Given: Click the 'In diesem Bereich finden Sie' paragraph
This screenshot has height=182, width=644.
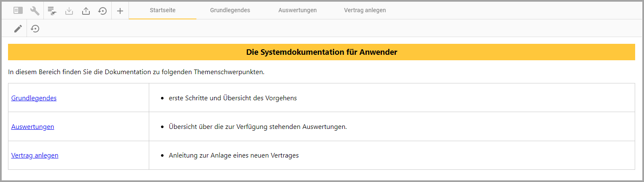Looking at the screenshot, I should 136,72.
